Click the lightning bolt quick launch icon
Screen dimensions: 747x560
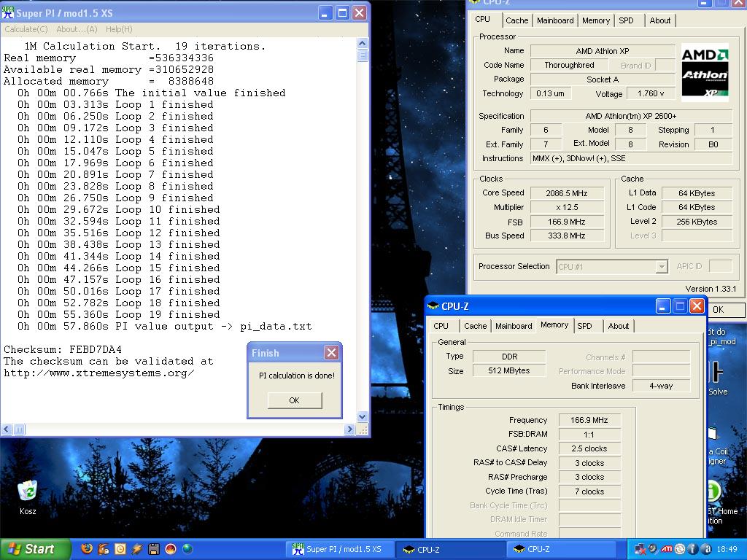click(137, 549)
